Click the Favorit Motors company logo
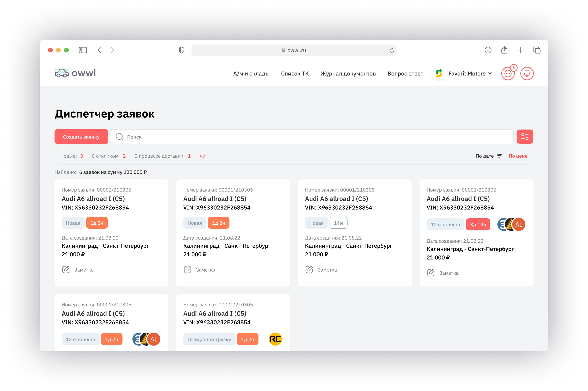588x391 pixels. (439, 73)
